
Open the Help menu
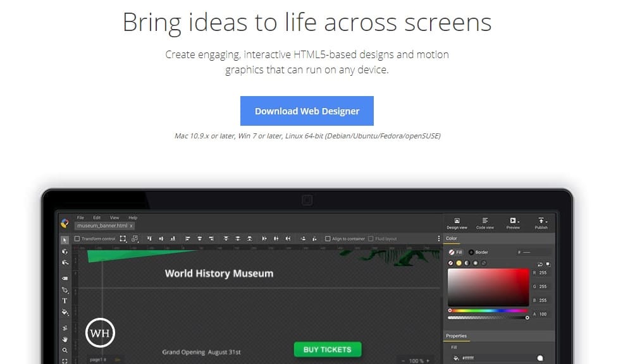[x=133, y=217]
